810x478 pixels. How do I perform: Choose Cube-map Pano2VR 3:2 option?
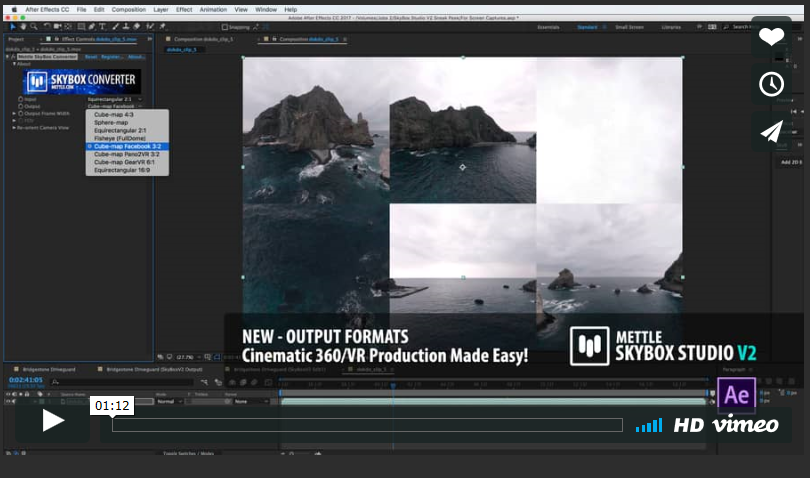click(x=127, y=154)
